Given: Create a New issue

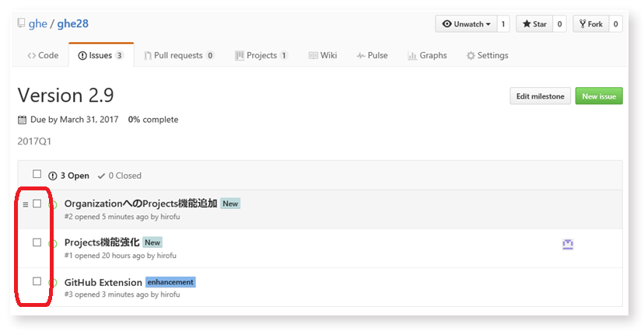Looking at the screenshot, I should (x=599, y=96).
